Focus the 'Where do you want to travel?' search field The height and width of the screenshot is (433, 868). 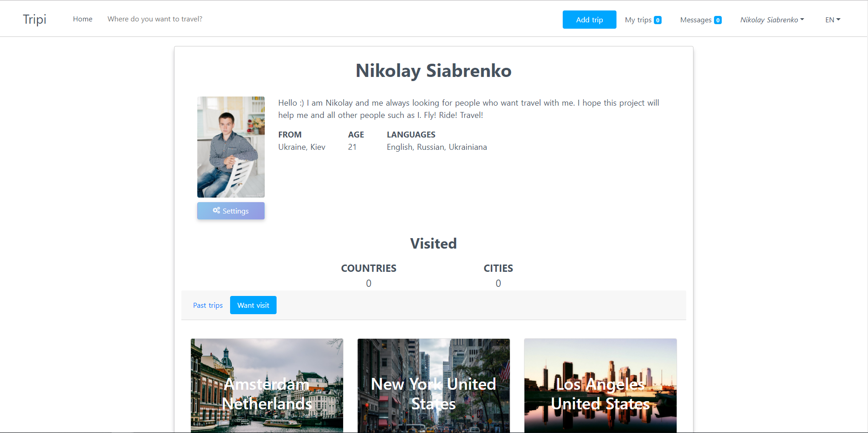click(155, 19)
